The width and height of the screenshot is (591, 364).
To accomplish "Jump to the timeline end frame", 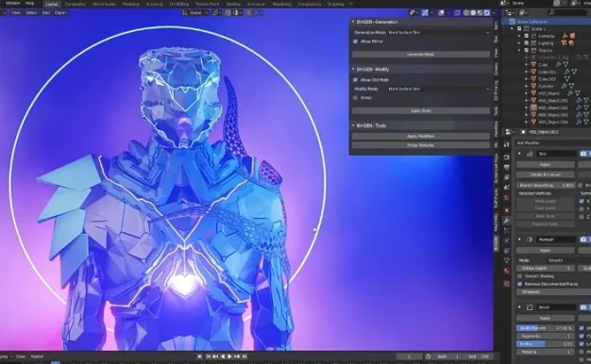I will pyautogui.click(x=245, y=356).
